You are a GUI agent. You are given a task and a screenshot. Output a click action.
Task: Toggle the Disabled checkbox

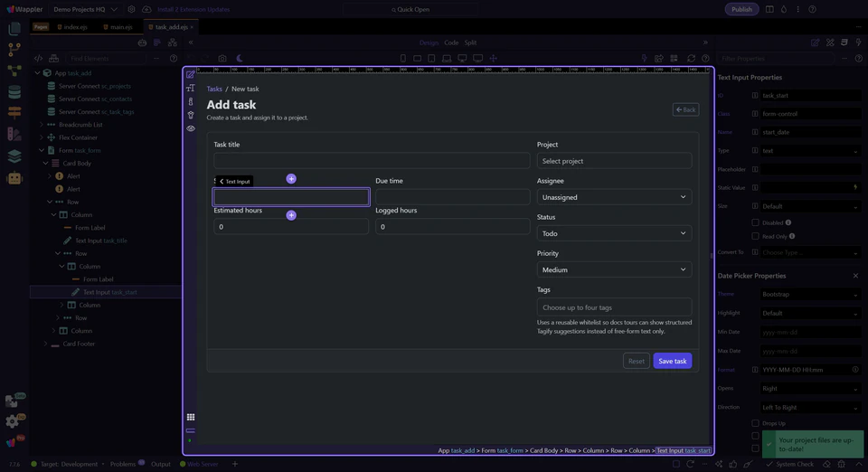755,222
